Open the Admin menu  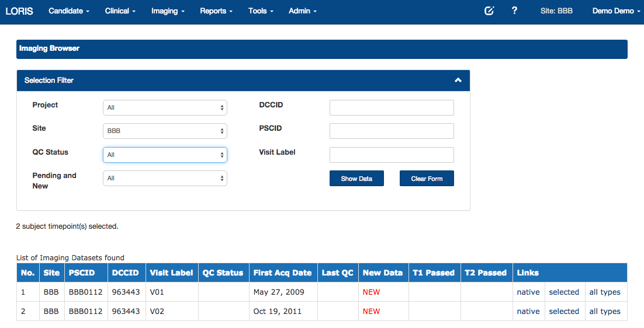(302, 11)
